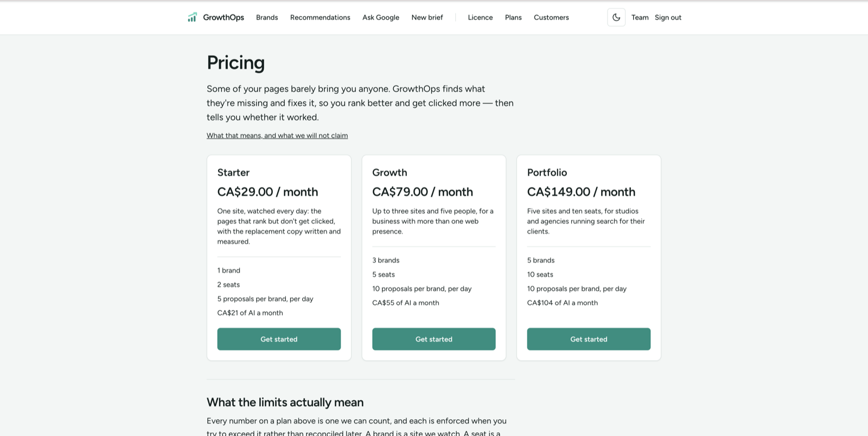The image size is (868, 436).
Task: Open the Customers section
Action: coord(551,17)
